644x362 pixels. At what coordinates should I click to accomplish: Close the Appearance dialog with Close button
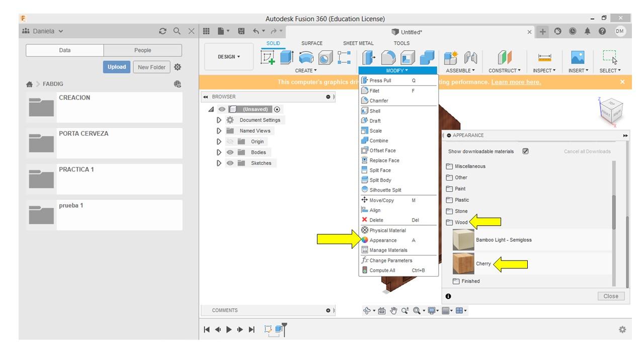(611, 296)
